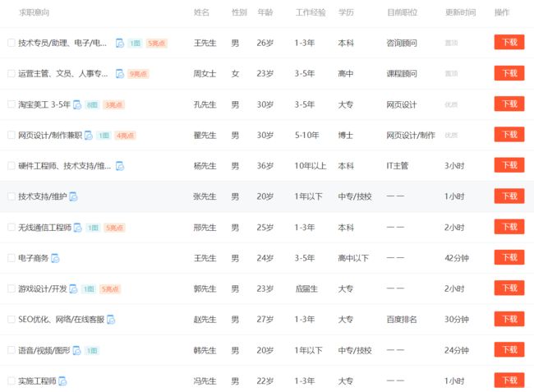The image size is (534, 392).
Task: Open job intent SEO优化、网络/在线客服
Action: (x=62, y=320)
